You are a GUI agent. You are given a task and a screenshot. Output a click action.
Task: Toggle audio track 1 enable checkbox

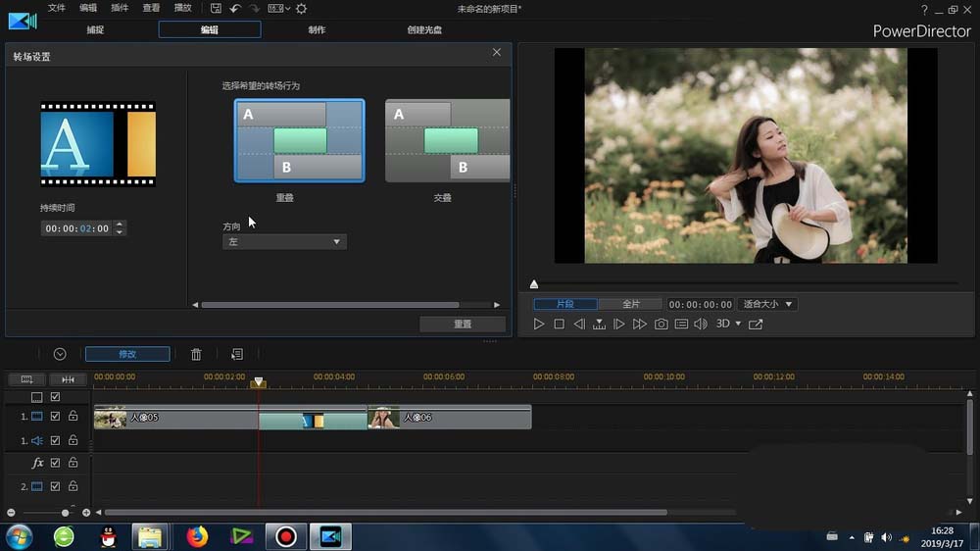click(55, 440)
